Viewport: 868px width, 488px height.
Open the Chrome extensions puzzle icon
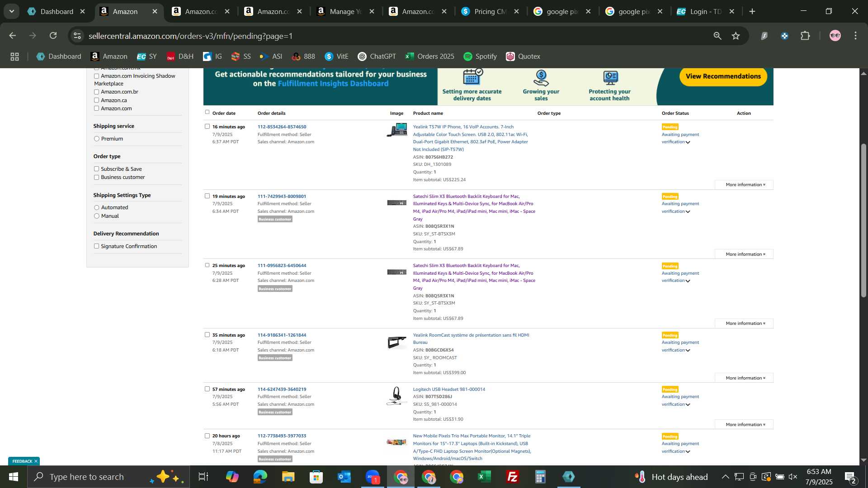[805, 36]
